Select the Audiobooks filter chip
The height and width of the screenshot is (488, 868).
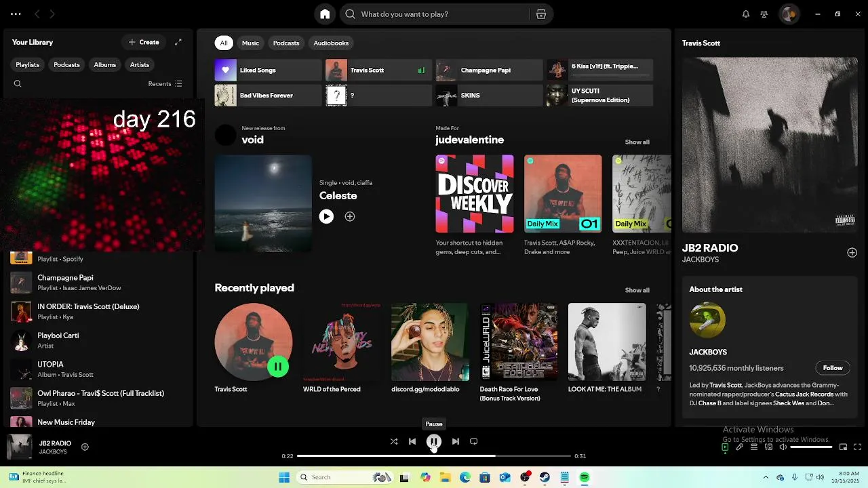point(331,43)
